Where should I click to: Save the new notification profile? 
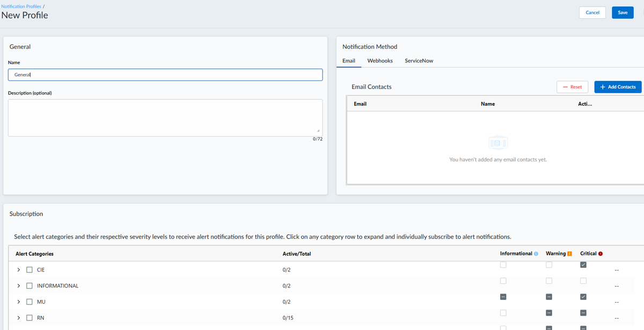623,12
